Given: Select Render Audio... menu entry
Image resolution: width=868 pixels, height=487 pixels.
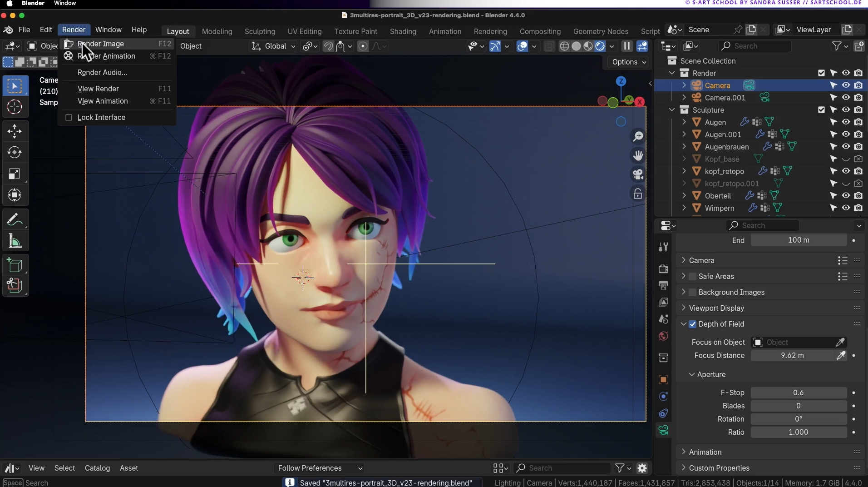Looking at the screenshot, I should (117, 72).
